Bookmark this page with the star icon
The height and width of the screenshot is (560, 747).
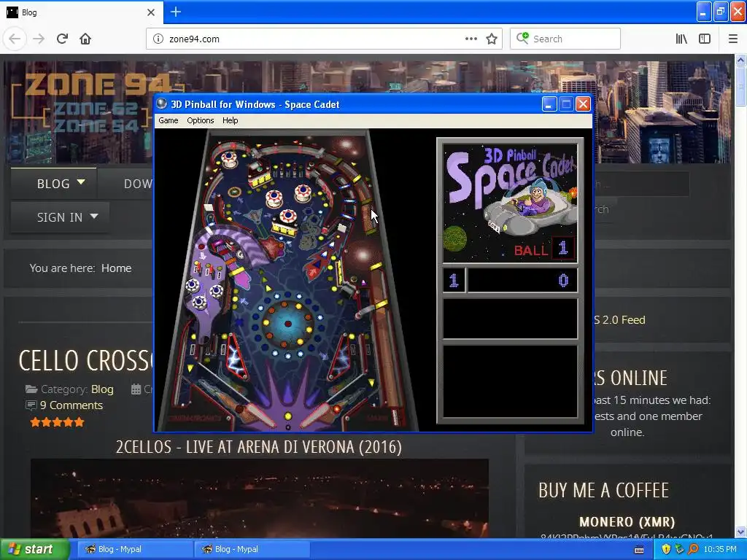coord(492,39)
